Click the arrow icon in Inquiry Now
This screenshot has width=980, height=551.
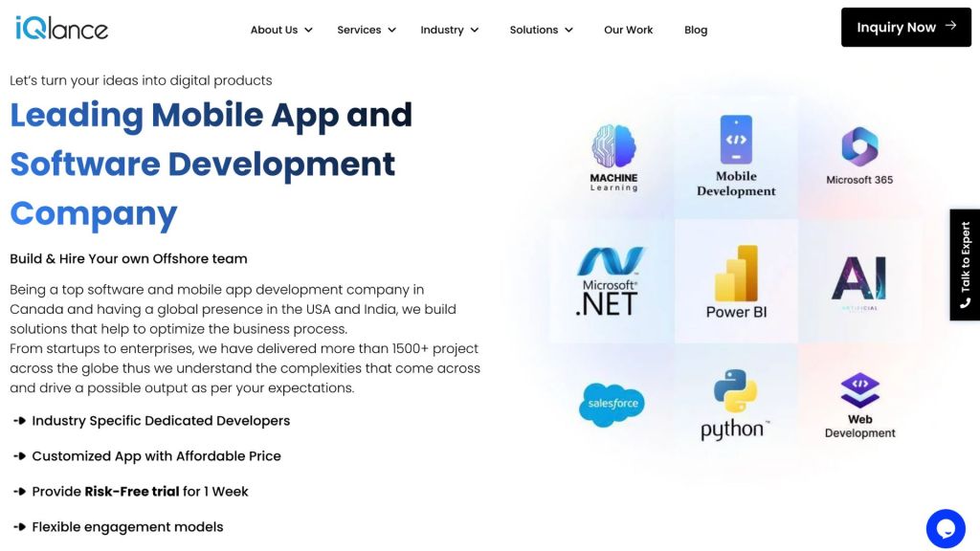[x=951, y=26]
